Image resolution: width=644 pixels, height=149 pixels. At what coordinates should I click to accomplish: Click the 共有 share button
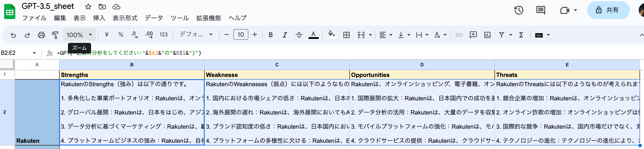point(608,10)
